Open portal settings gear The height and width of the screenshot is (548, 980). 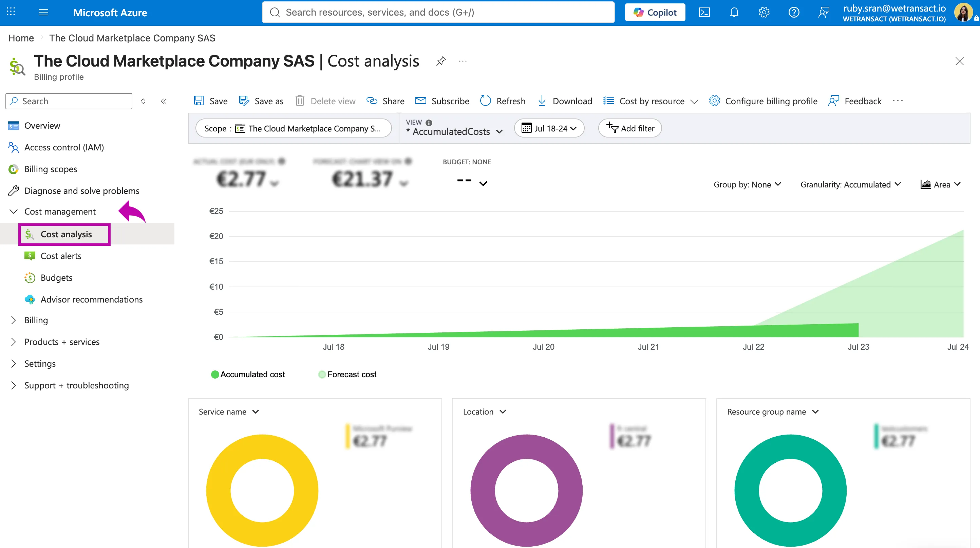click(x=764, y=13)
